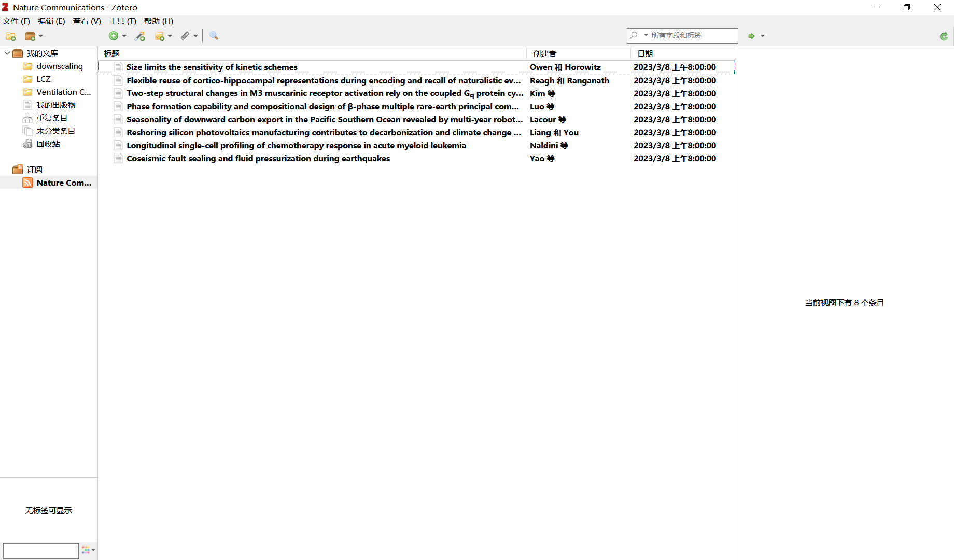Click the Add Attachment paperclip icon
The height and width of the screenshot is (560, 954).
click(x=185, y=36)
